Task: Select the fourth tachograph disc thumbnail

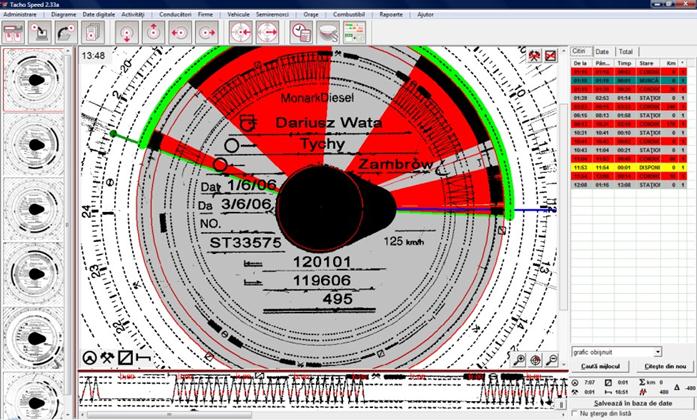Action: pos(34,274)
